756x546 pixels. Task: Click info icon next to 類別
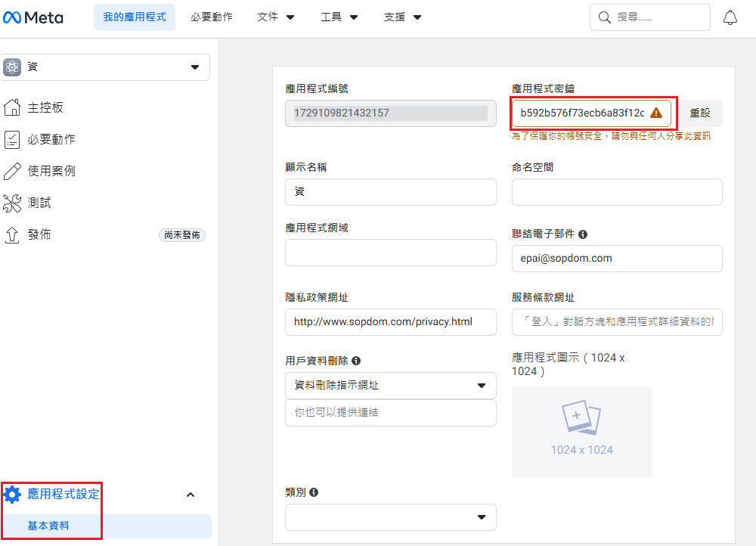(314, 492)
